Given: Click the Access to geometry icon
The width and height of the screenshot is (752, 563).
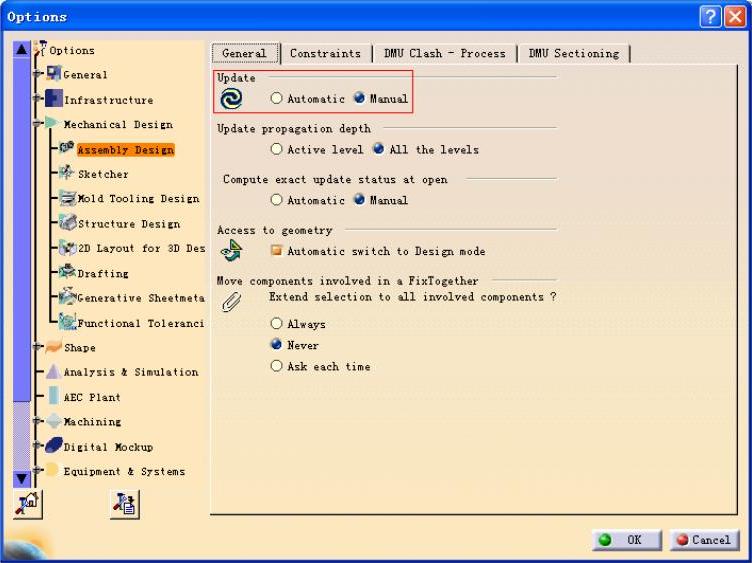Looking at the screenshot, I should pos(232,250).
